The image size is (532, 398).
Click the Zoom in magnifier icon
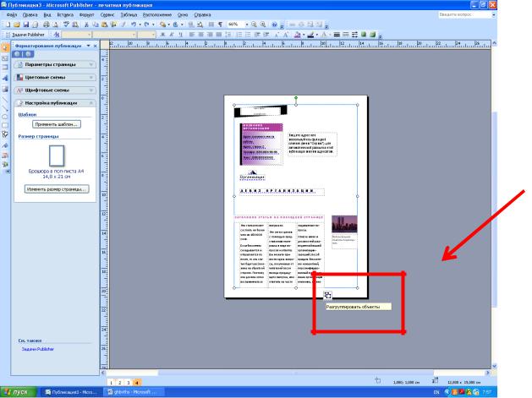(262, 25)
